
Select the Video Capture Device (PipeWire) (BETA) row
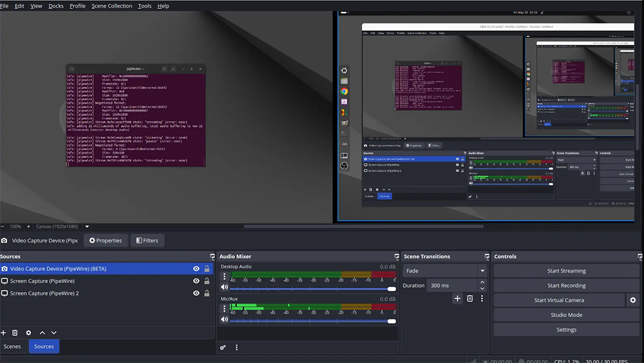107,269
